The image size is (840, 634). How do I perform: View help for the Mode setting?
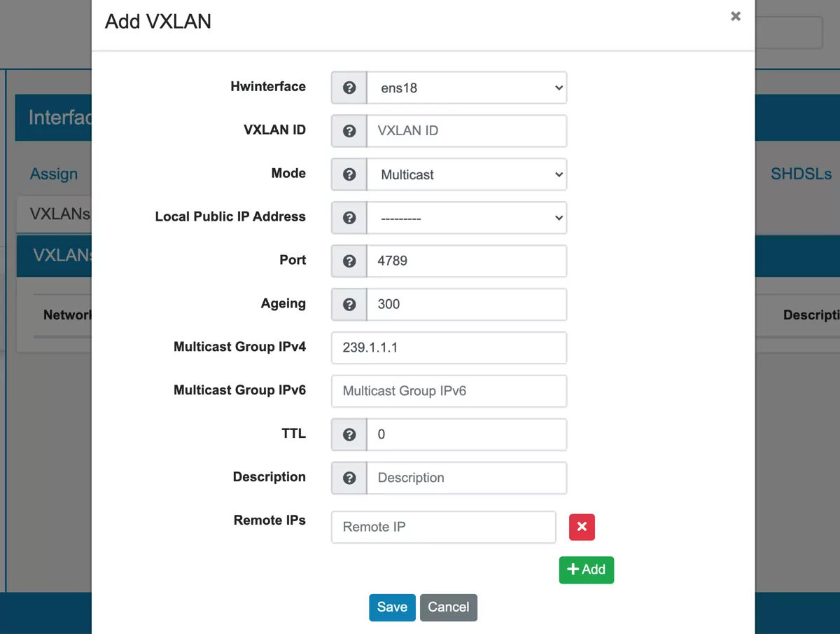click(x=349, y=174)
